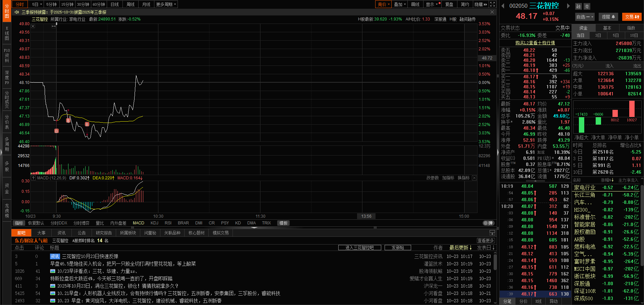Switch to 分价 tab at bottom
Viewport: 644px width, 305px height.
click(x=523, y=301)
